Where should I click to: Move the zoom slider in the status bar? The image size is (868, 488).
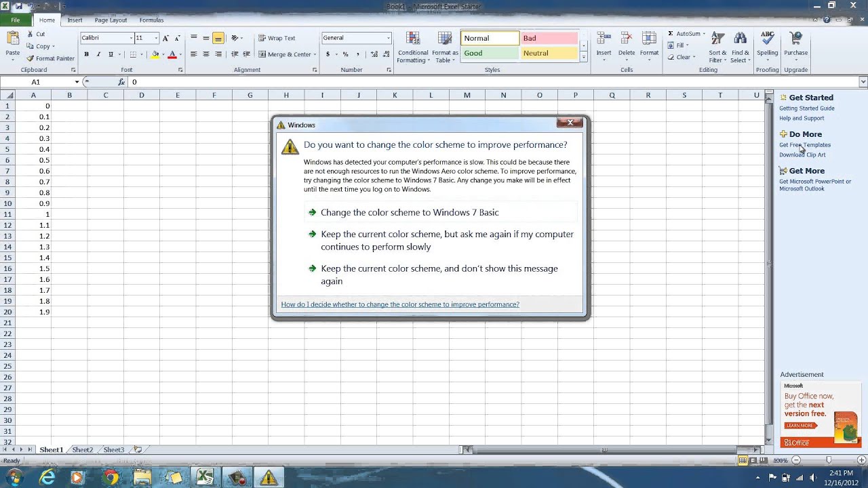(x=829, y=460)
